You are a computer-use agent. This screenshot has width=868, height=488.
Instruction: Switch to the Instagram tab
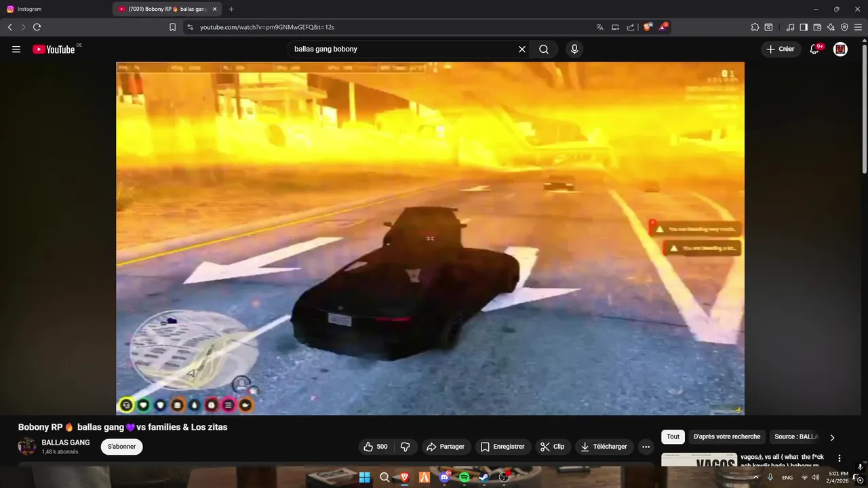[56, 9]
